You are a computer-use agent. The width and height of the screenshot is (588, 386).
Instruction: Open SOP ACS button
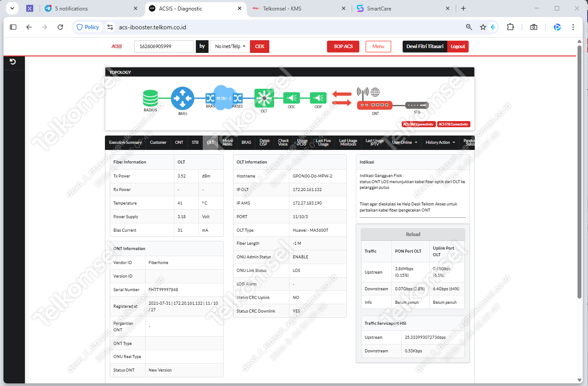tap(343, 46)
